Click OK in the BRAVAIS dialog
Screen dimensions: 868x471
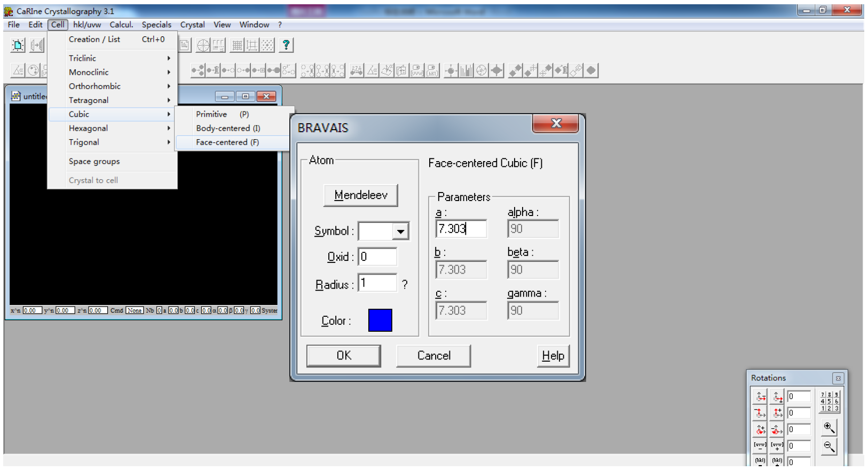click(x=344, y=356)
